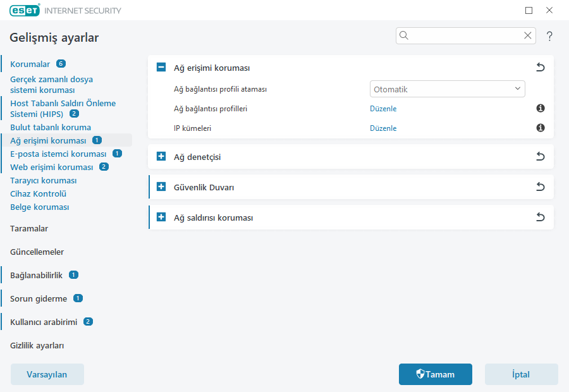Click the IP kümeleri label
Viewport: 569px width, 392px height.
tap(192, 128)
